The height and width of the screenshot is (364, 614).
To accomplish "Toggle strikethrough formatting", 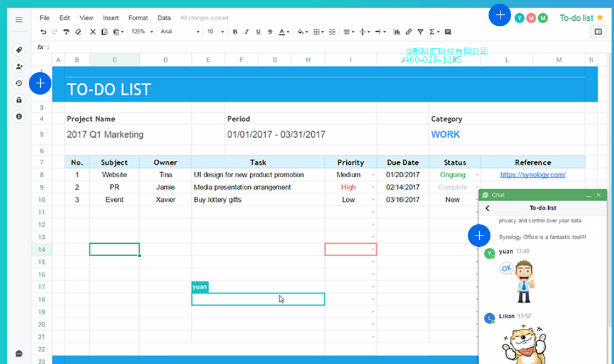I will pos(270,32).
